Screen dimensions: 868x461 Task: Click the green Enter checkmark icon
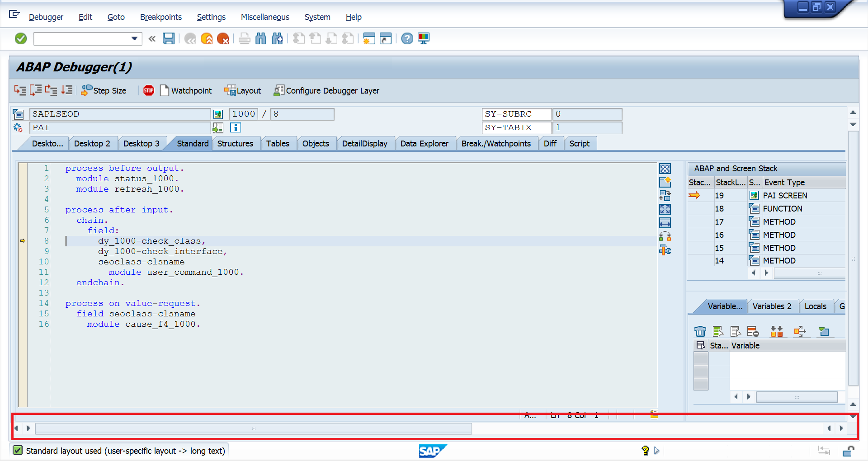click(x=21, y=39)
